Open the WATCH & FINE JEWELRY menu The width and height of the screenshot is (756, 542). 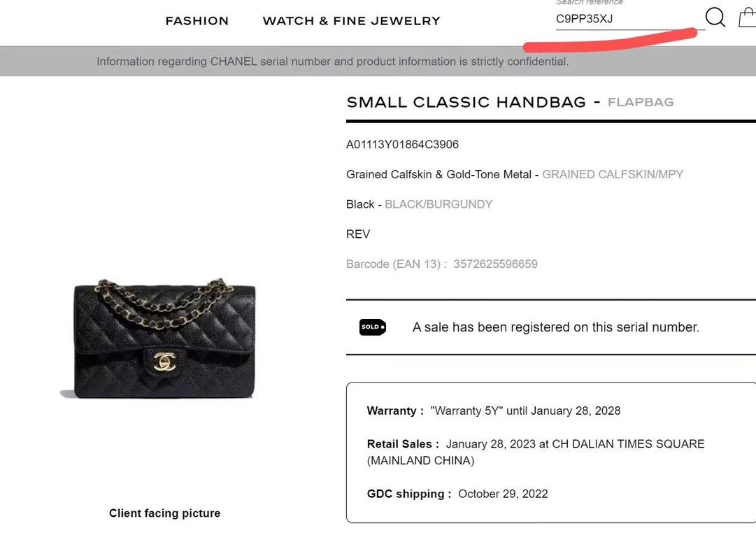click(351, 21)
